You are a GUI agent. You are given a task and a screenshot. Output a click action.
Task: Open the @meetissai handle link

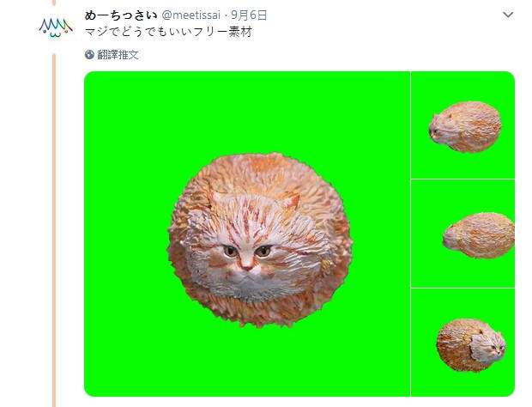coord(191,15)
